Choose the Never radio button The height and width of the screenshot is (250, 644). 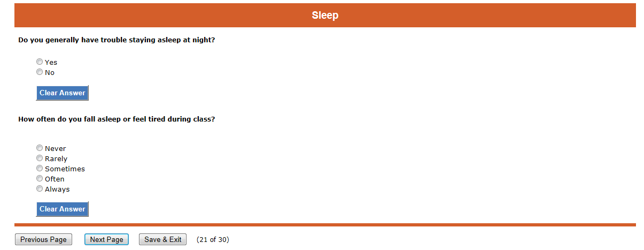[x=40, y=148]
